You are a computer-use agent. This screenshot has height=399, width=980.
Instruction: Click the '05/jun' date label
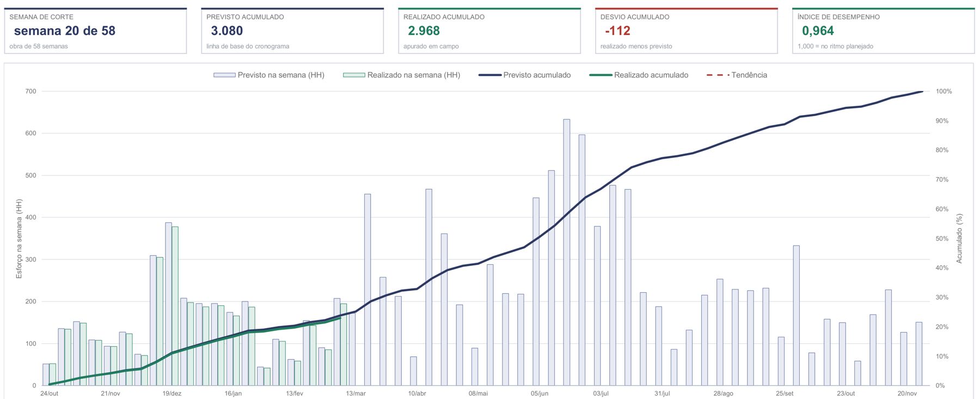pyautogui.click(x=540, y=394)
